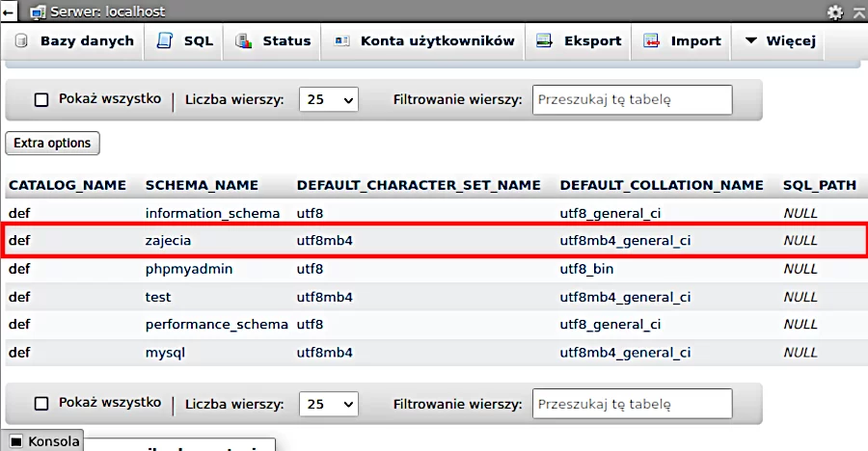Open bottom Liczba wierszy dropdown
This screenshot has width=868, height=451.
tap(329, 405)
